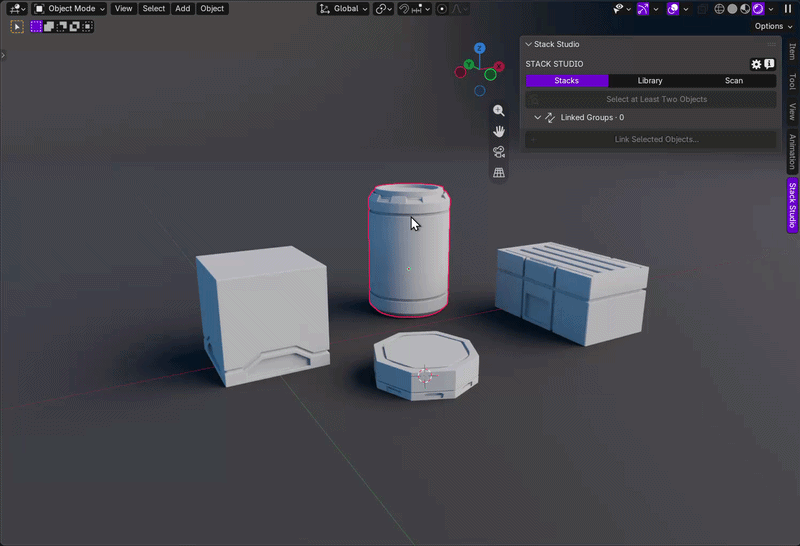
Task: Switch to Wireframe viewport shading
Action: 719,9
